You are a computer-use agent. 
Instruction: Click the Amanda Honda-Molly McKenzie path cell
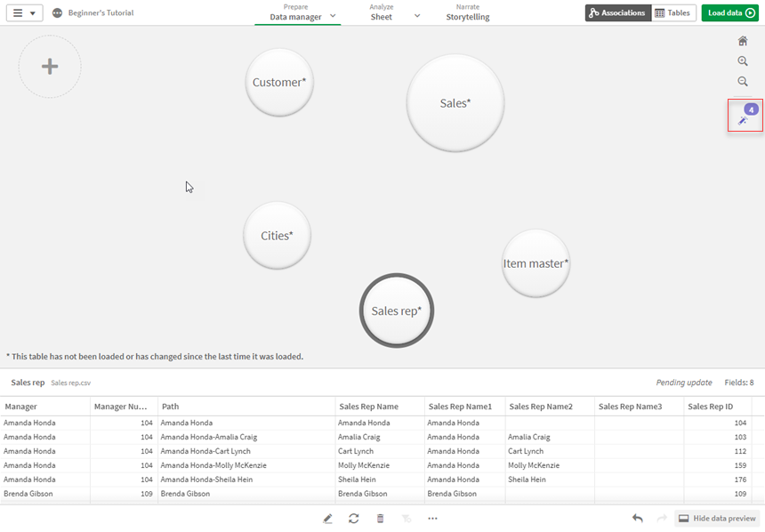pyautogui.click(x=246, y=465)
